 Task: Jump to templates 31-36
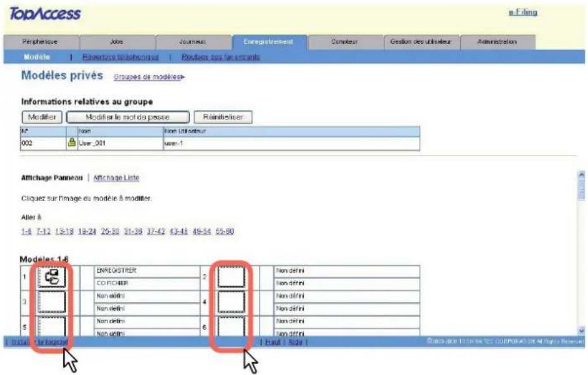[133, 231]
